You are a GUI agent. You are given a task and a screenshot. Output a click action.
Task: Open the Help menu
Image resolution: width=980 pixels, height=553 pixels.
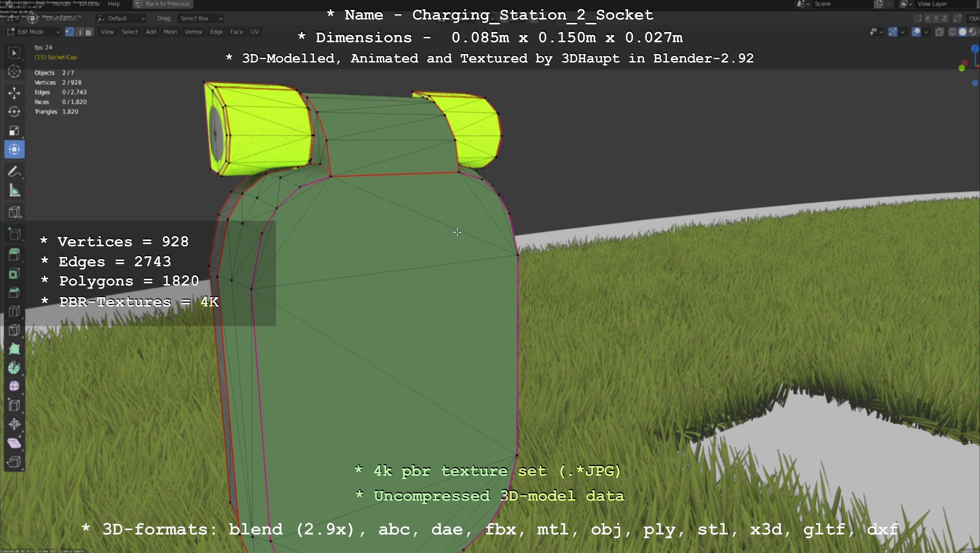(114, 4)
